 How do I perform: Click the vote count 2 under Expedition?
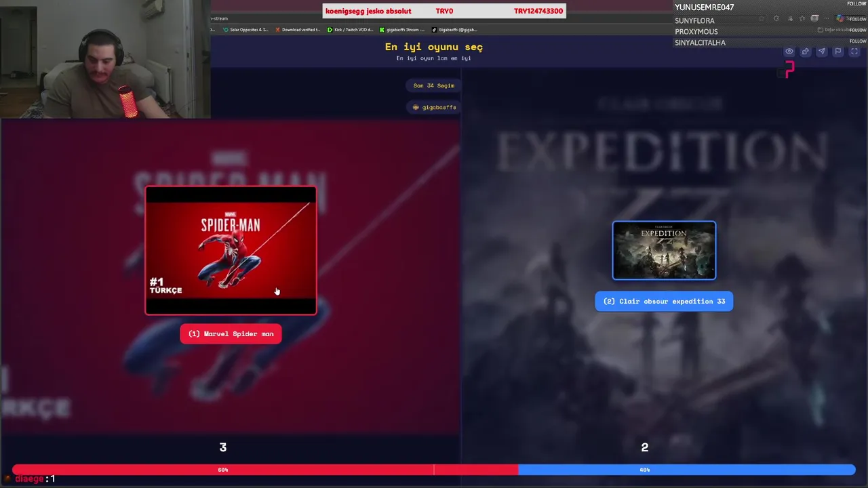[645, 447]
